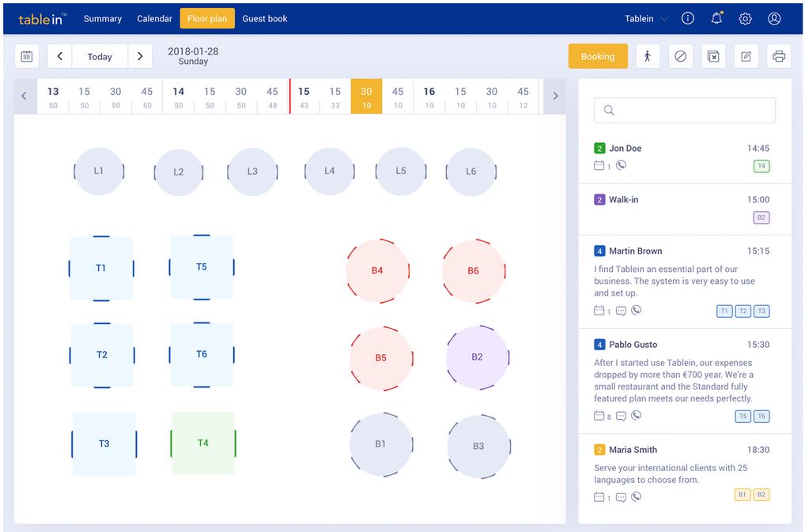Viewport: 805px width, 532px height.
Task: Click the left chevron beside the time slots
Action: [24, 96]
